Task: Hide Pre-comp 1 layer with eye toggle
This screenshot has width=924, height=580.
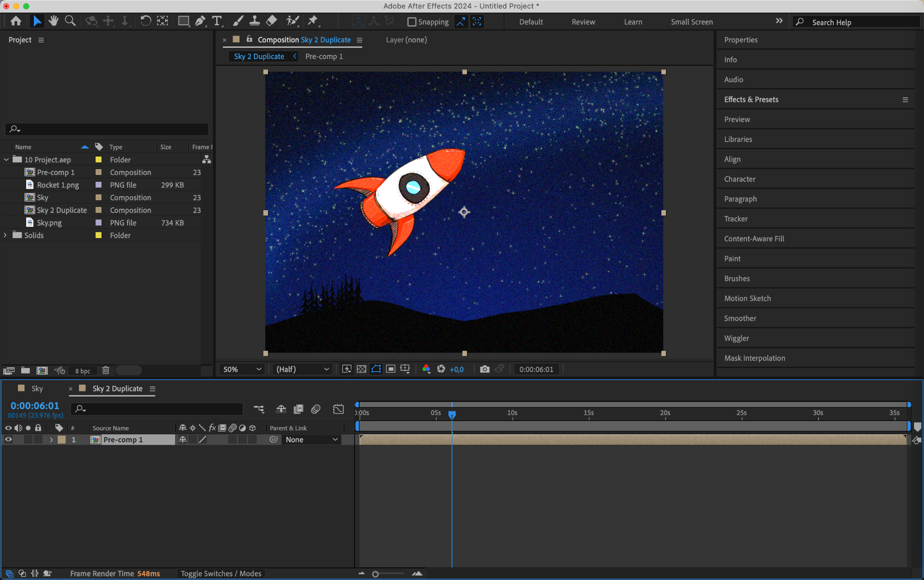Action: pos(8,440)
